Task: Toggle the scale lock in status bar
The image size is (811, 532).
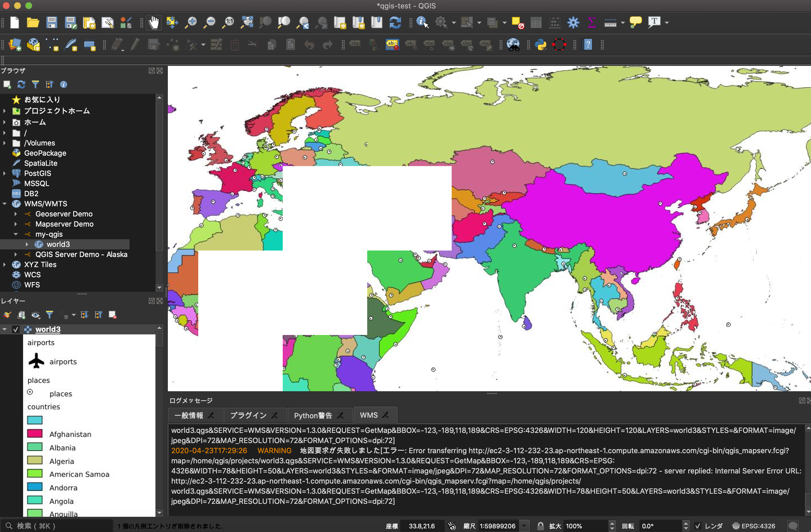Action: tap(541, 526)
